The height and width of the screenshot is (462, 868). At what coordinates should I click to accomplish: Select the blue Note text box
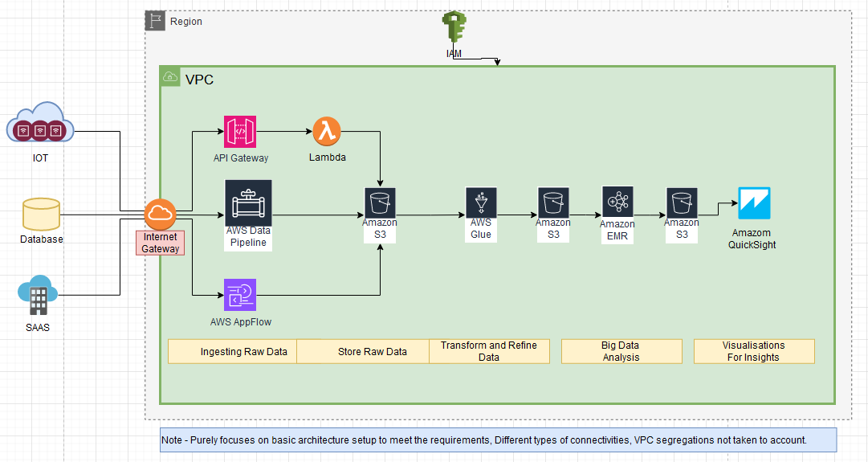click(498, 440)
